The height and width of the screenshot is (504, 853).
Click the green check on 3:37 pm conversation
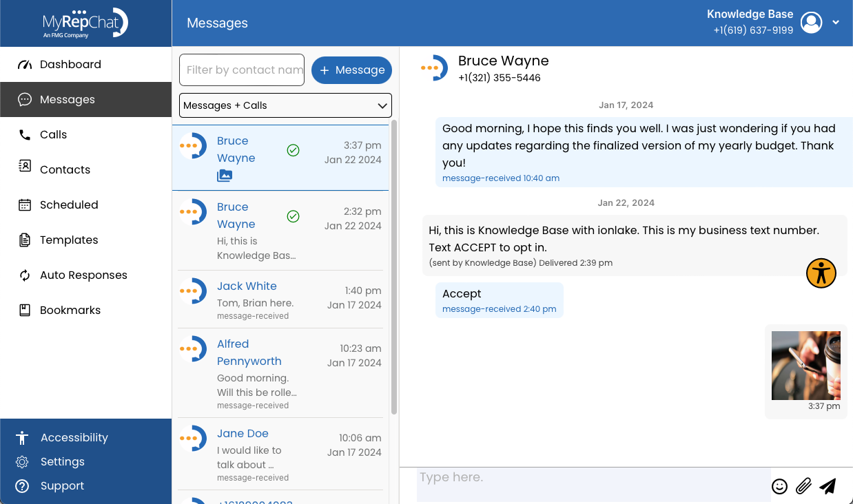[293, 150]
